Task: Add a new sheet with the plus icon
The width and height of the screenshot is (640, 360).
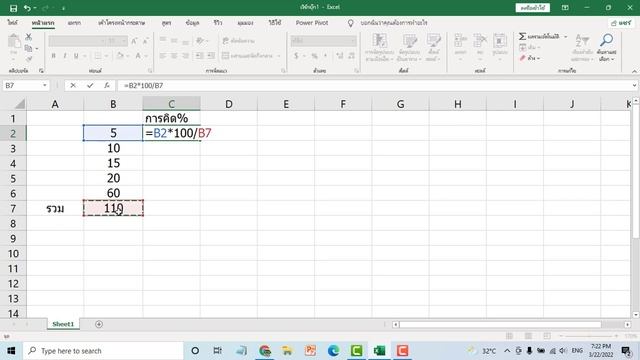Action: coord(99,324)
